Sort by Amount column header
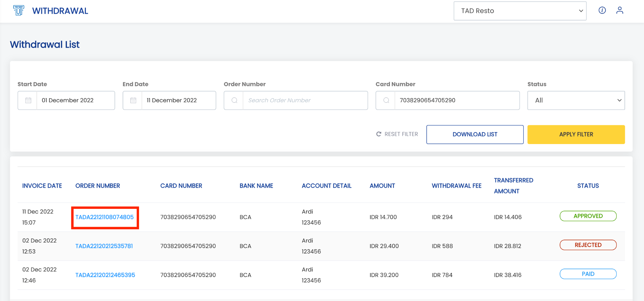This screenshot has width=644, height=301. (382, 186)
